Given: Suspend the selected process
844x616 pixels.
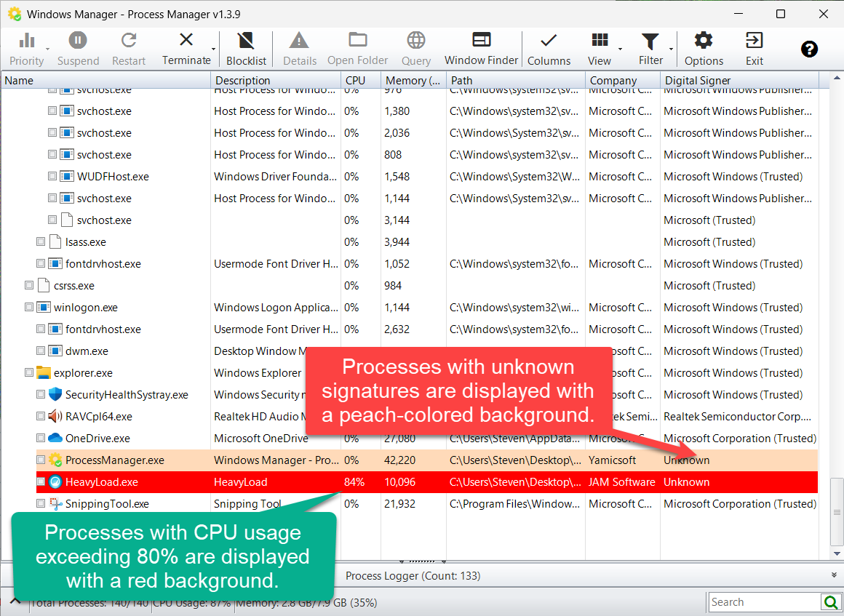Looking at the screenshot, I should pyautogui.click(x=78, y=49).
